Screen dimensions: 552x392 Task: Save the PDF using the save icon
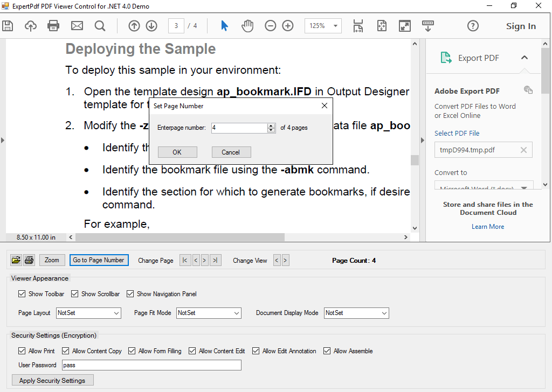[8, 25]
